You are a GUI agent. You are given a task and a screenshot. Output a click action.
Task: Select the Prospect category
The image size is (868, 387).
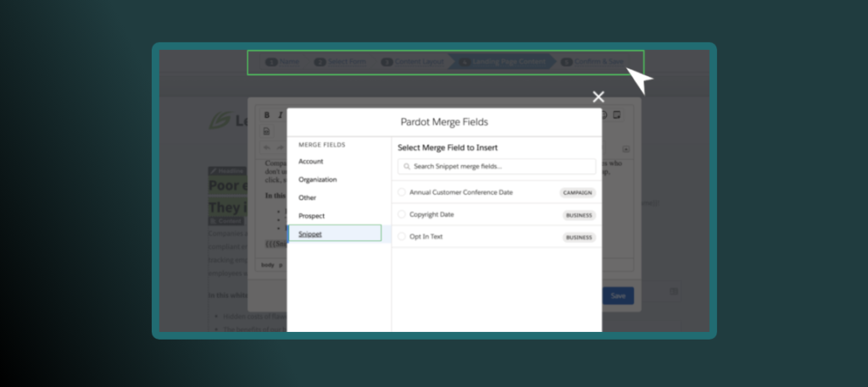(312, 216)
